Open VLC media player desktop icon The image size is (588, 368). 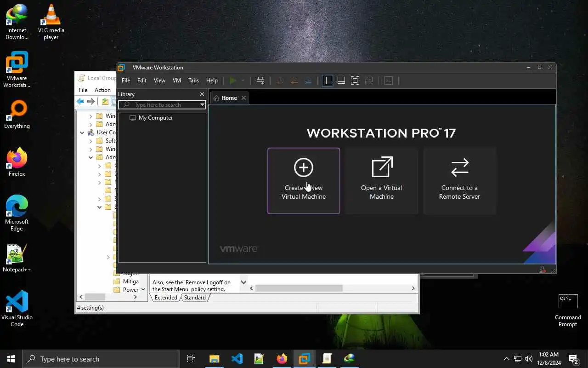(51, 22)
